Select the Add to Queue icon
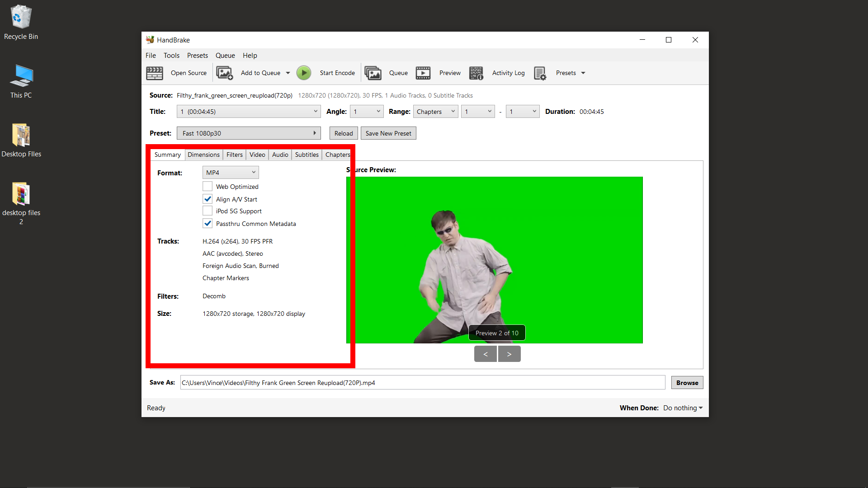 point(225,73)
